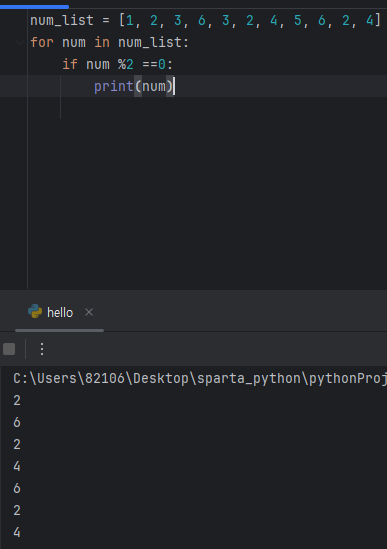Stop the running hello process
The width and height of the screenshot is (387, 549).
tap(9, 349)
